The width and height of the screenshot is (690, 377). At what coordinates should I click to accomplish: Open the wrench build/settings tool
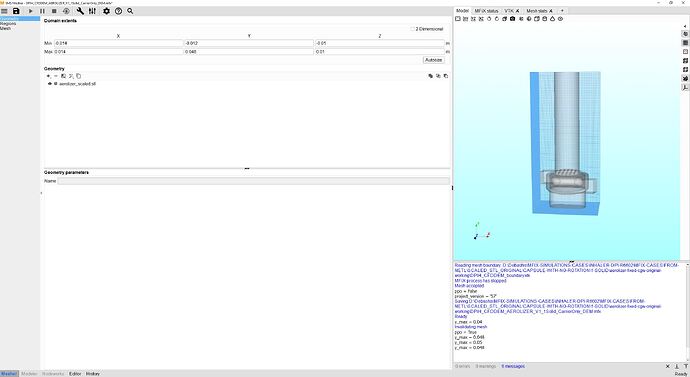click(x=80, y=11)
